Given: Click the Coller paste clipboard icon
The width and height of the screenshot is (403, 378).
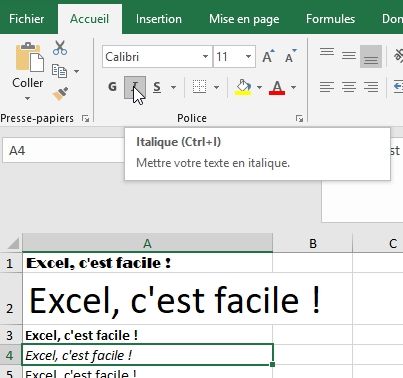Looking at the screenshot, I should click(x=29, y=57).
